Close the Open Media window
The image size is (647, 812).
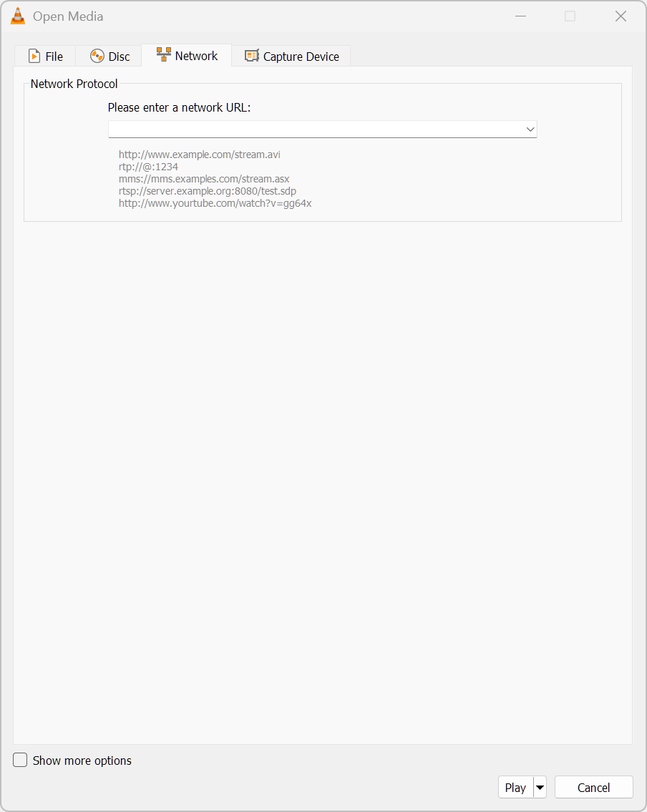pos(621,16)
